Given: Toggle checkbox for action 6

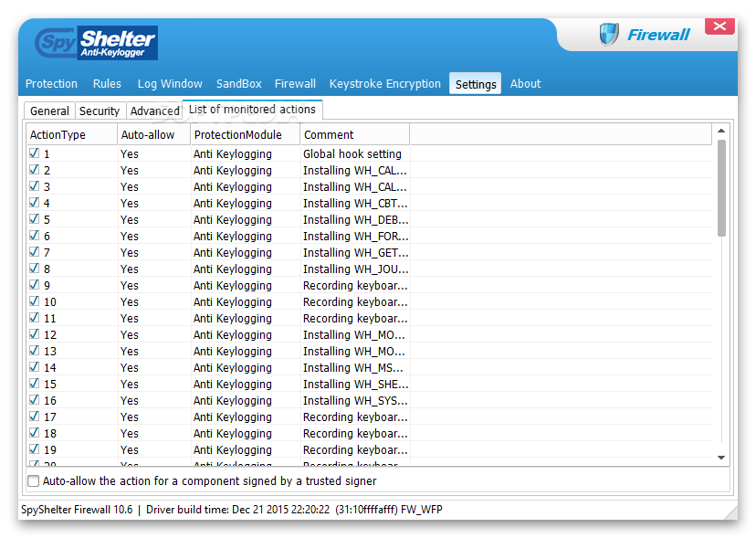Looking at the screenshot, I should [34, 236].
